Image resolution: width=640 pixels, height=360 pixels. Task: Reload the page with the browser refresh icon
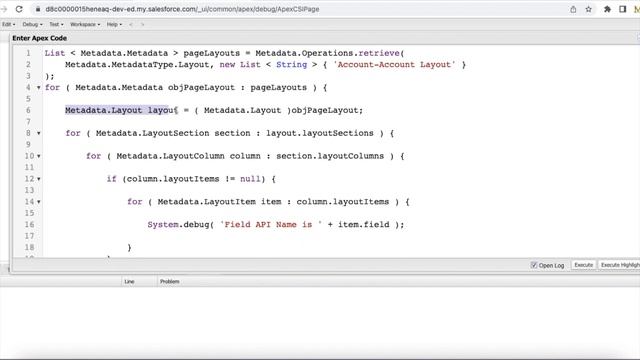click(19, 9)
